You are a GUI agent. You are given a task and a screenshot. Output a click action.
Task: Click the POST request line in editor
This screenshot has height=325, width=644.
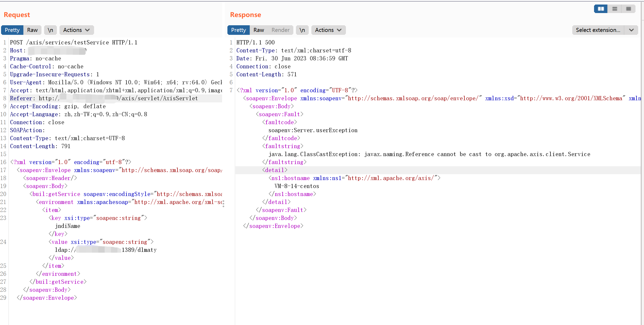click(x=74, y=43)
